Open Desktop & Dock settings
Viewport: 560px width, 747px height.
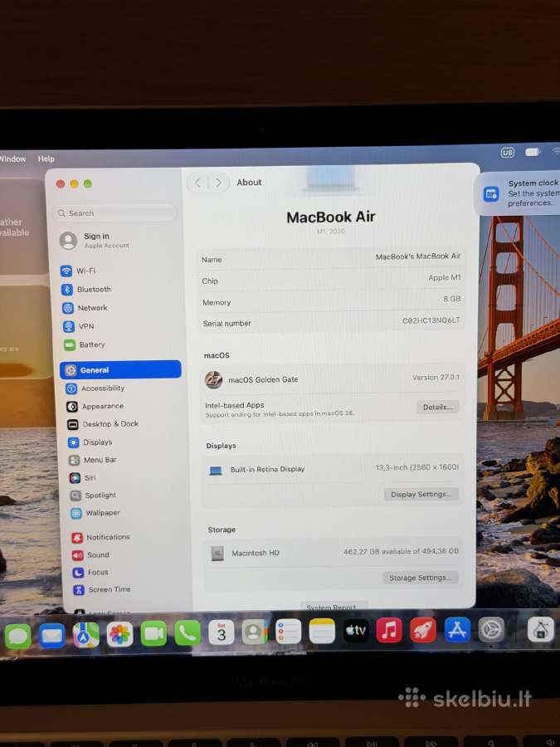click(x=103, y=424)
